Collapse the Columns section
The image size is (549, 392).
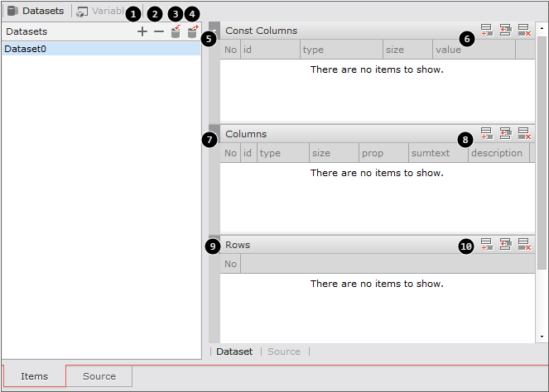pyautogui.click(x=214, y=133)
